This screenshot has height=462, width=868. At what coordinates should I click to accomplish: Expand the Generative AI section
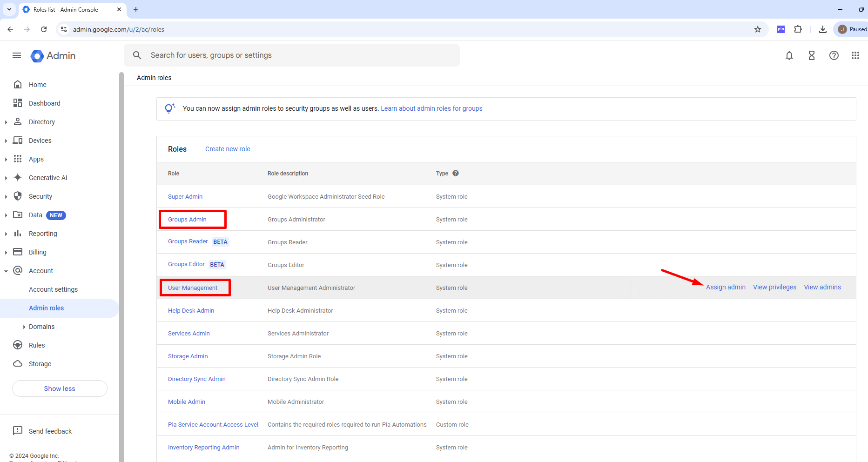[x=6, y=178]
